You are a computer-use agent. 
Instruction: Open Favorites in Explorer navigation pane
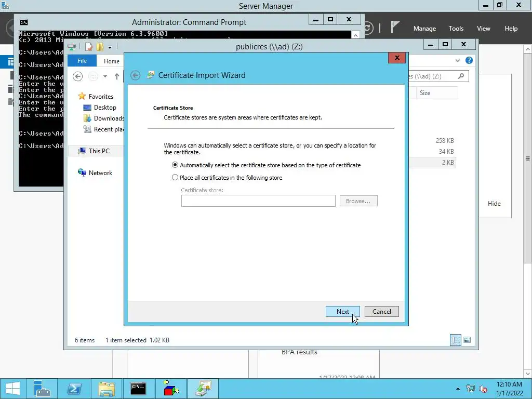[101, 96]
